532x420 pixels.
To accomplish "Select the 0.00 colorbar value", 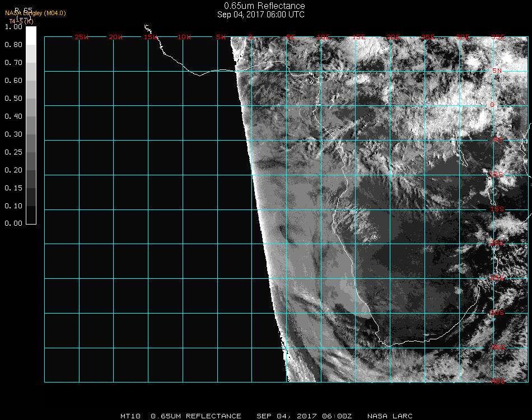I will click(x=13, y=223).
